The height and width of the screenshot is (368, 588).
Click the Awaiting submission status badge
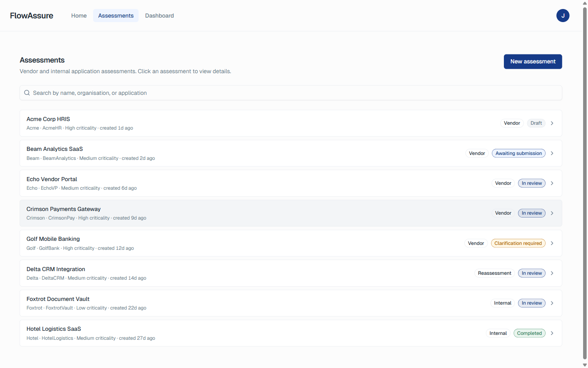(x=519, y=153)
